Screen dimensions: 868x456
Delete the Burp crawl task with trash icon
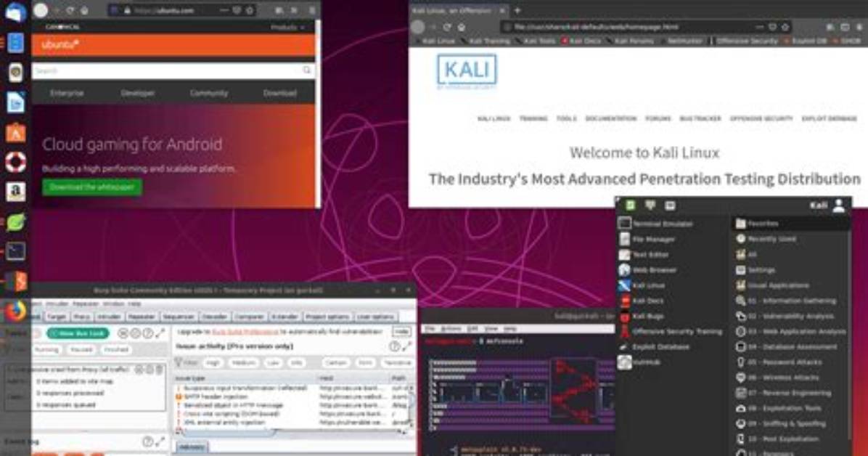(160, 369)
